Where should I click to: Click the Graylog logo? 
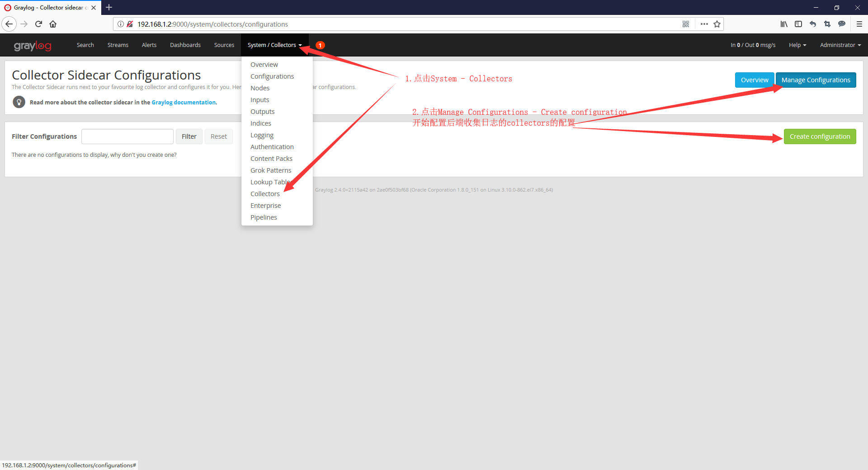(x=33, y=46)
